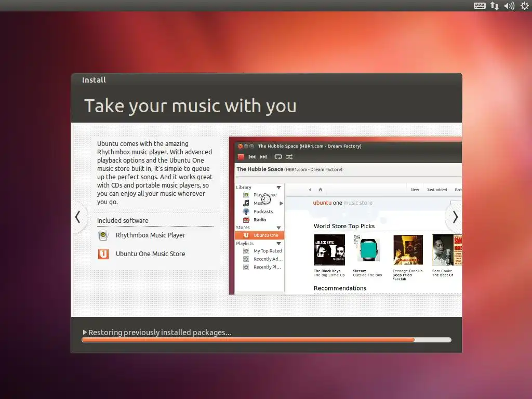Click the Podcasts icon
This screenshot has height=399, width=532.
pos(246,211)
